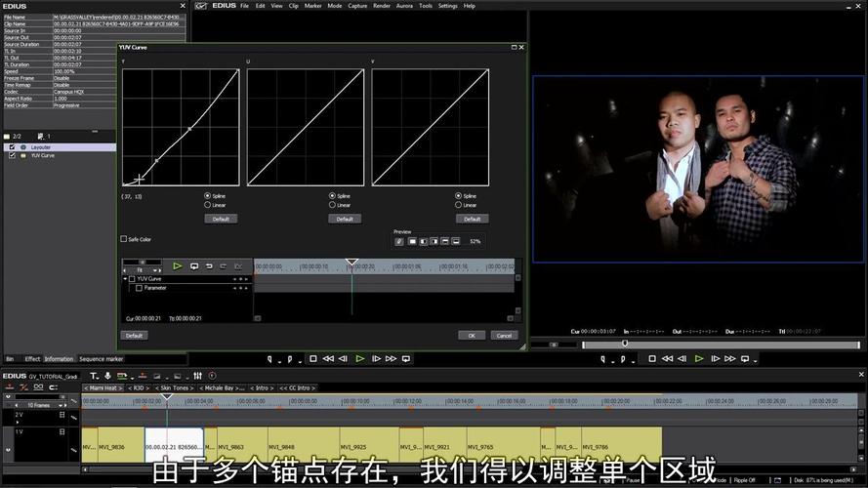Click loop playback icon in right recorder
Viewport: 868px width, 488px height.
click(745, 359)
